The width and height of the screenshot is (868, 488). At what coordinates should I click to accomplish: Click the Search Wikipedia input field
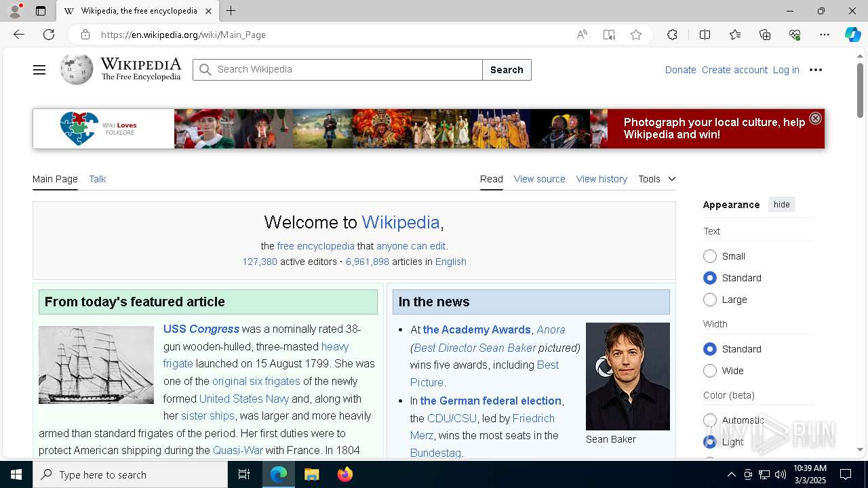pos(338,70)
